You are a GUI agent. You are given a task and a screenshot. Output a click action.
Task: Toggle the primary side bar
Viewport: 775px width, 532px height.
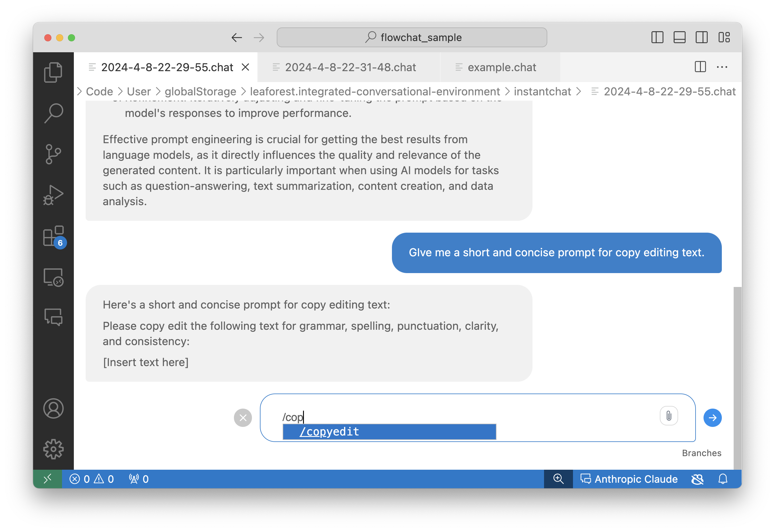(x=657, y=37)
